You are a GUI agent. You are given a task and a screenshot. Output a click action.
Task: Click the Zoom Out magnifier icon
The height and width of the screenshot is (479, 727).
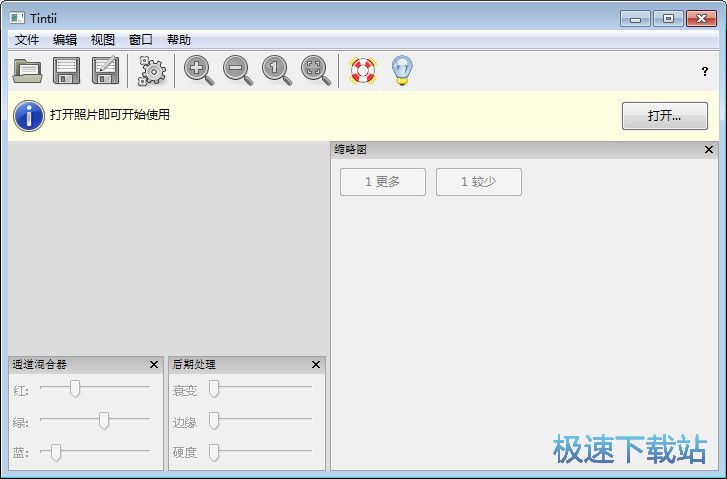(x=237, y=71)
